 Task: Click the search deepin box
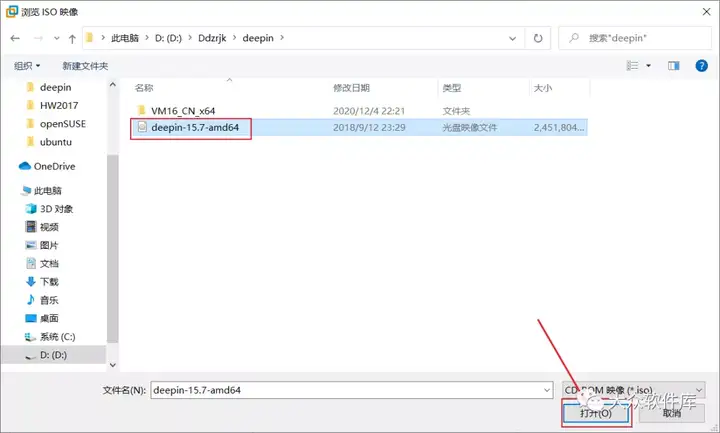[x=635, y=38]
